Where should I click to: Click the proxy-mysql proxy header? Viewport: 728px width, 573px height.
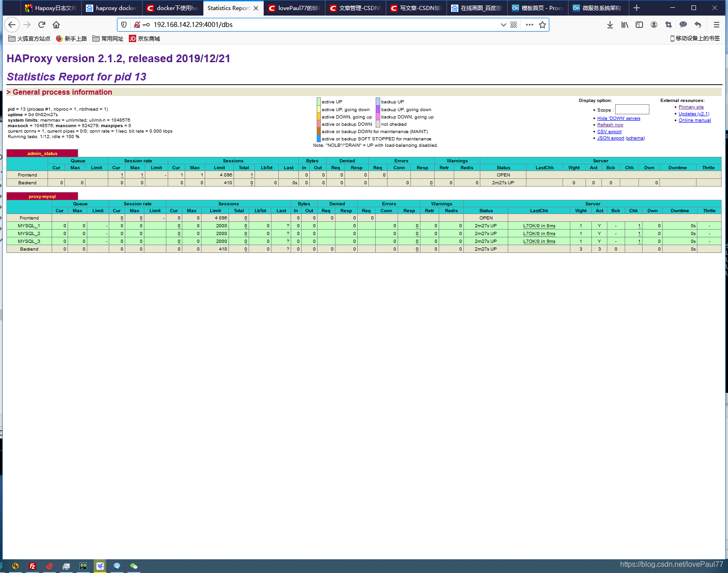(43, 197)
